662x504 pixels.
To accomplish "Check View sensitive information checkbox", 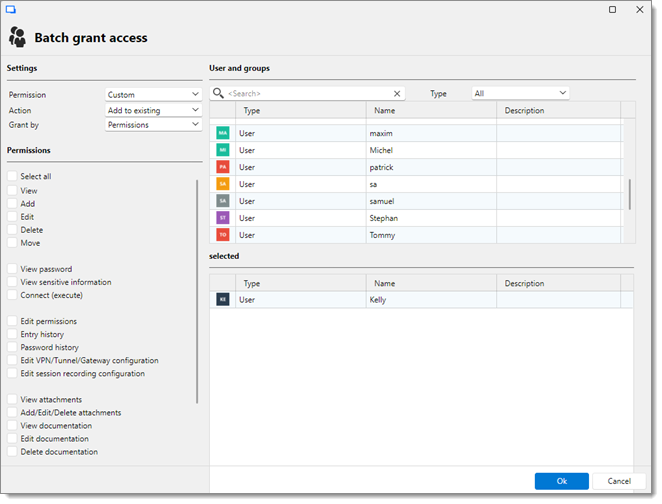I will pos(12,282).
